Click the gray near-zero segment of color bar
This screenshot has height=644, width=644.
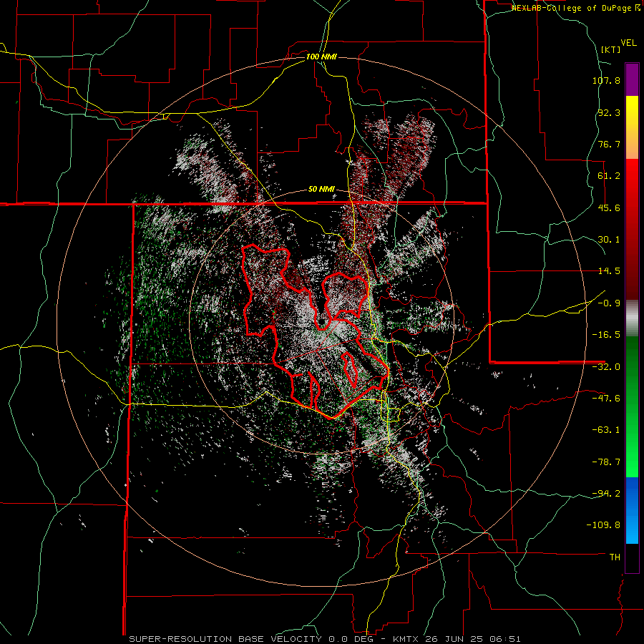point(632,318)
